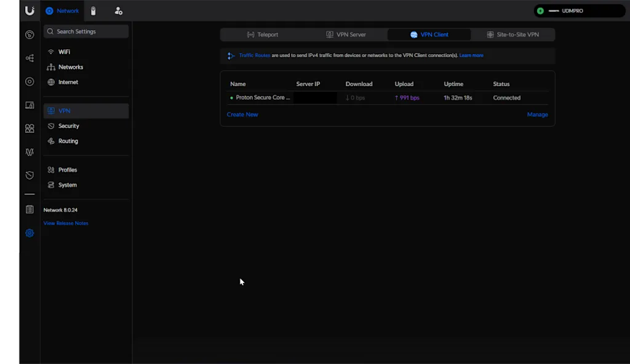
Task: Click the Traffic Routes info icon
Action: pyautogui.click(x=231, y=56)
